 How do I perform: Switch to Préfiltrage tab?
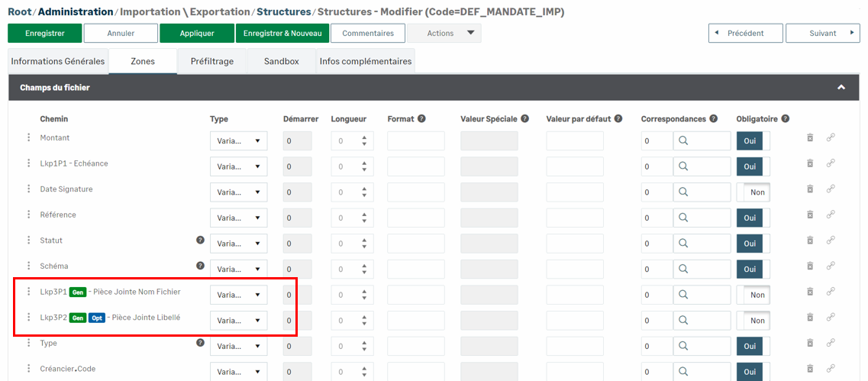tap(211, 61)
